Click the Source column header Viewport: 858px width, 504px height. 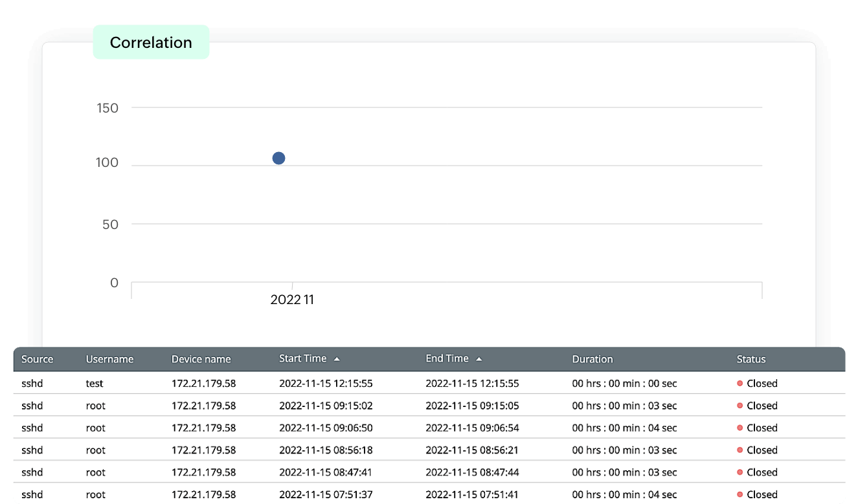37,359
